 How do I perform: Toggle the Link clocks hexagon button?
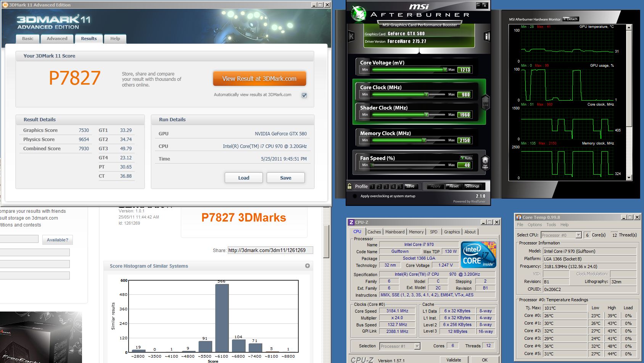(x=486, y=102)
